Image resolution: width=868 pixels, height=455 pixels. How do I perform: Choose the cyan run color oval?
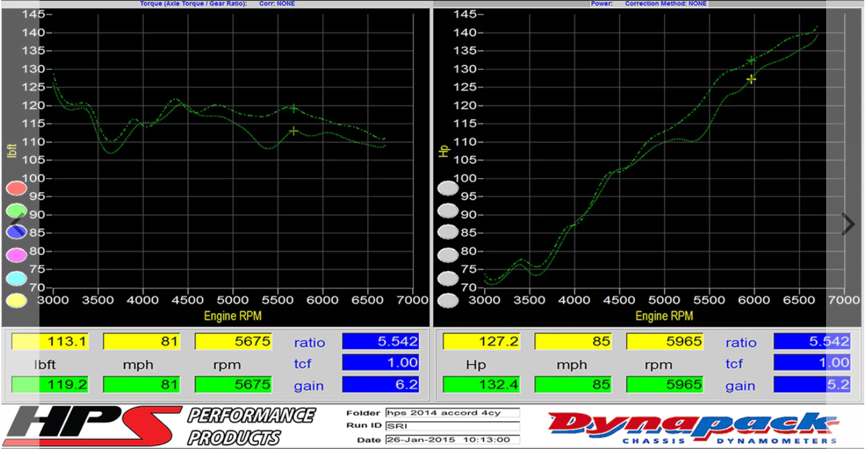point(16,278)
